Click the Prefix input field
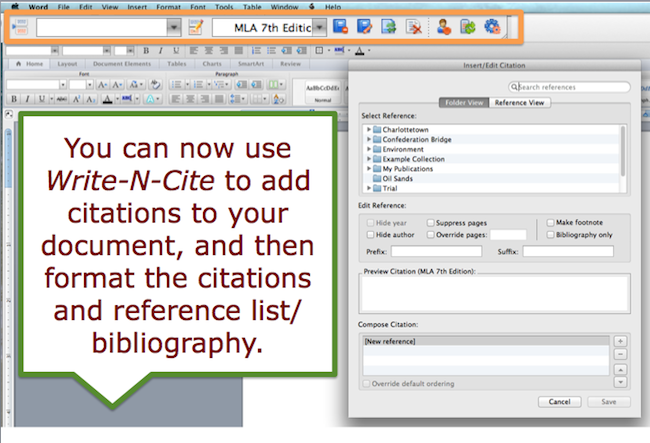The image size is (650, 443). tap(437, 252)
